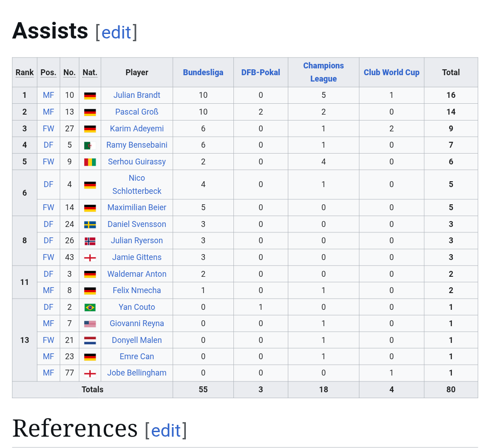Edit the References section
This screenshot has height=448, width=490.
pyautogui.click(x=166, y=430)
